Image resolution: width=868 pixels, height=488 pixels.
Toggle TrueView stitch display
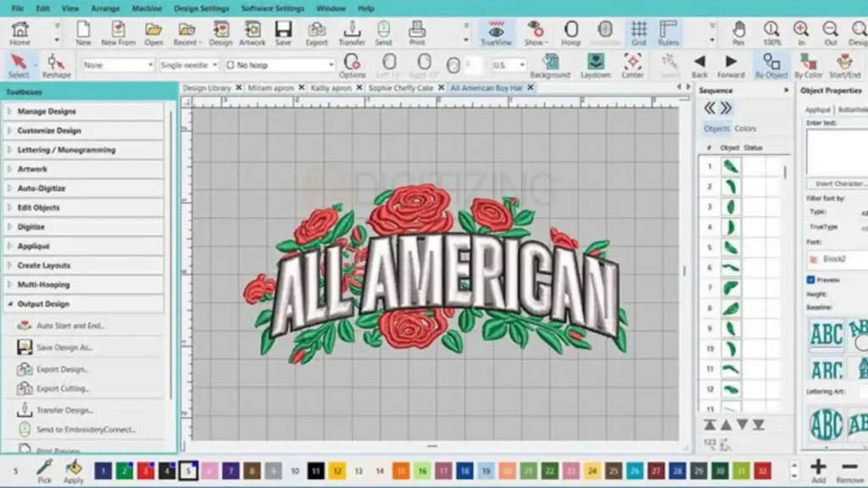click(496, 33)
